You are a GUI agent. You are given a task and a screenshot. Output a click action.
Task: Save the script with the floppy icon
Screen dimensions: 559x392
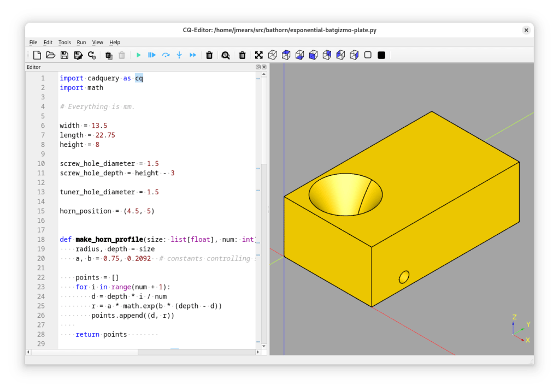click(64, 55)
